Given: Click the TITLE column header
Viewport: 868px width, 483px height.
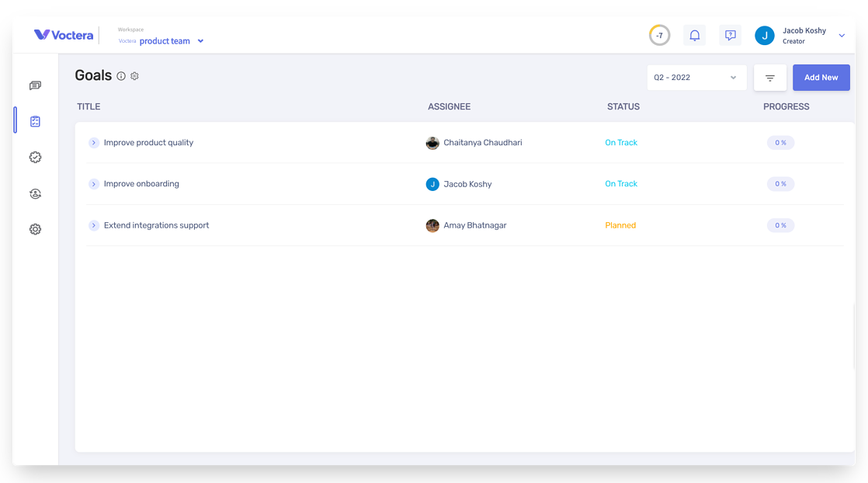Looking at the screenshot, I should pos(89,107).
